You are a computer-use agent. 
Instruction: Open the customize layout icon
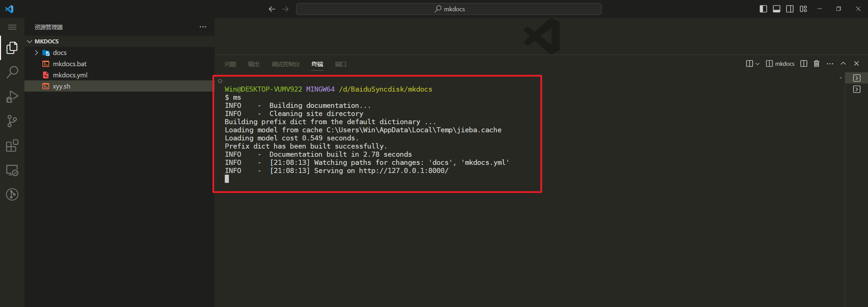pyautogui.click(x=803, y=9)
